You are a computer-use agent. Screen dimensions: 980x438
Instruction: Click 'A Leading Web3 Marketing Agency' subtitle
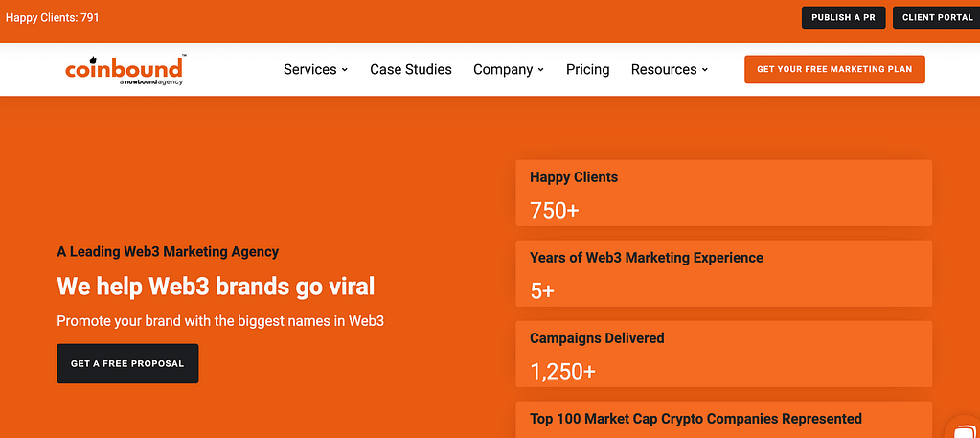(x=168, y=252)
